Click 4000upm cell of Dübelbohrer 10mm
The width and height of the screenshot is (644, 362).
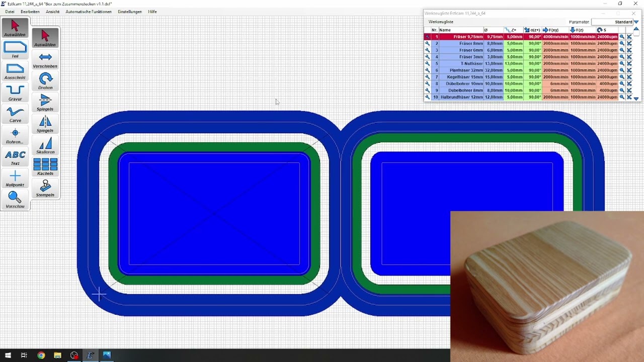point(607,83)
